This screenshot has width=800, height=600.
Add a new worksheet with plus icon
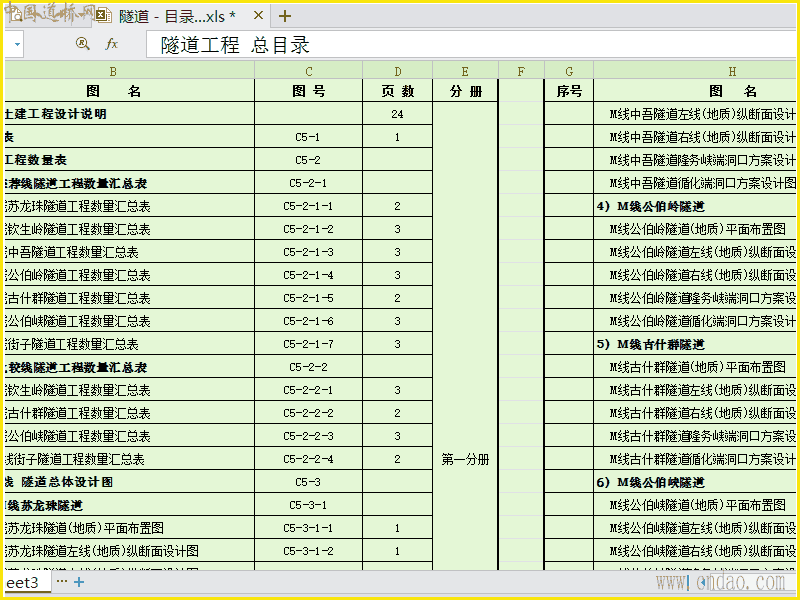coord(79,582)
